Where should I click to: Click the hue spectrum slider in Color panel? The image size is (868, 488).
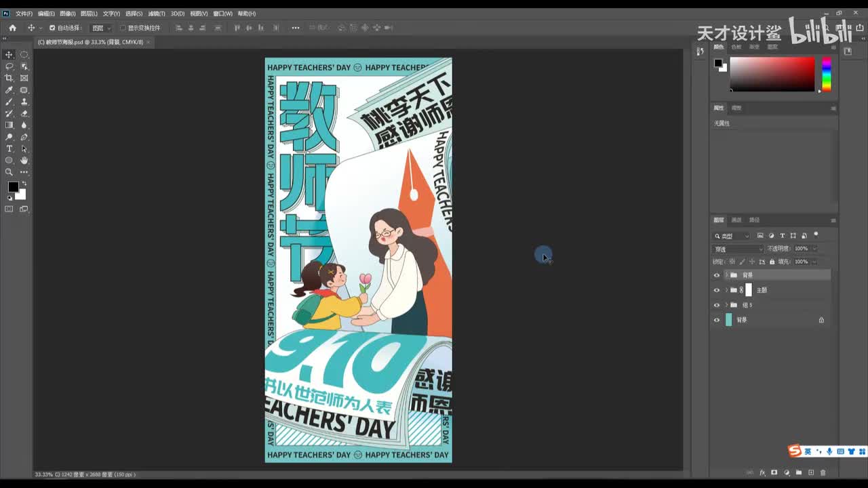[x=827, y=75]
